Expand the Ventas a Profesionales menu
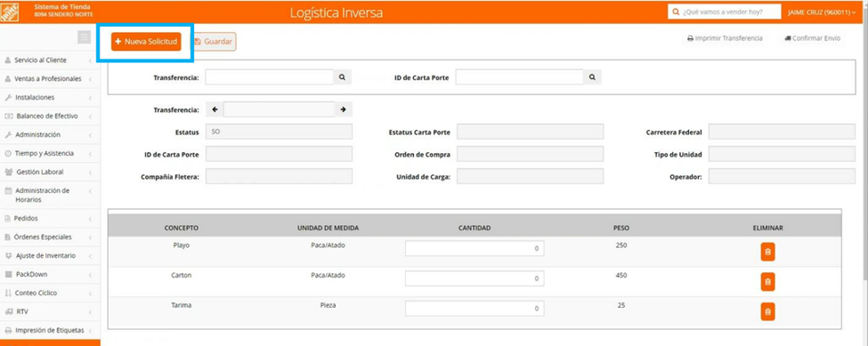The width and height of the screenshot is (868, 346). click(50, 78)
